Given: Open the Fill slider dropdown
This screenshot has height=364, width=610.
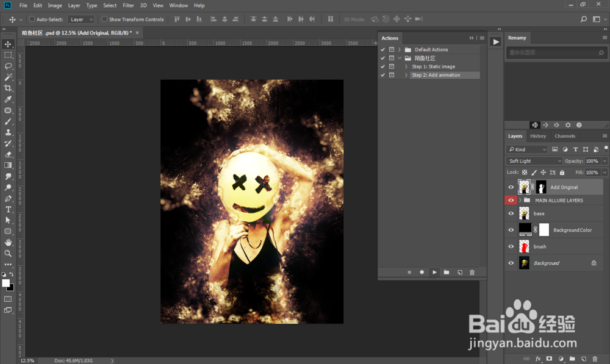Looking at the screenshot, I should coord(605,173).
